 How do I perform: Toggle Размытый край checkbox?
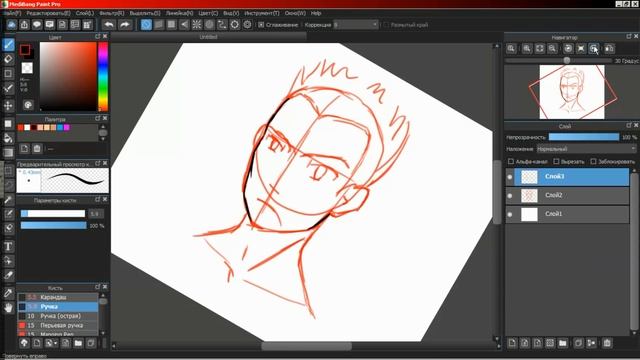(x=386, y=25)
